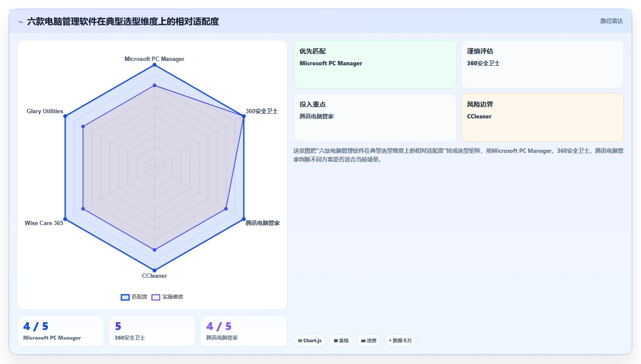Click inner 实施难度 point on Microsoft PC Manager axis
The image size is (641, 364).
154,85
